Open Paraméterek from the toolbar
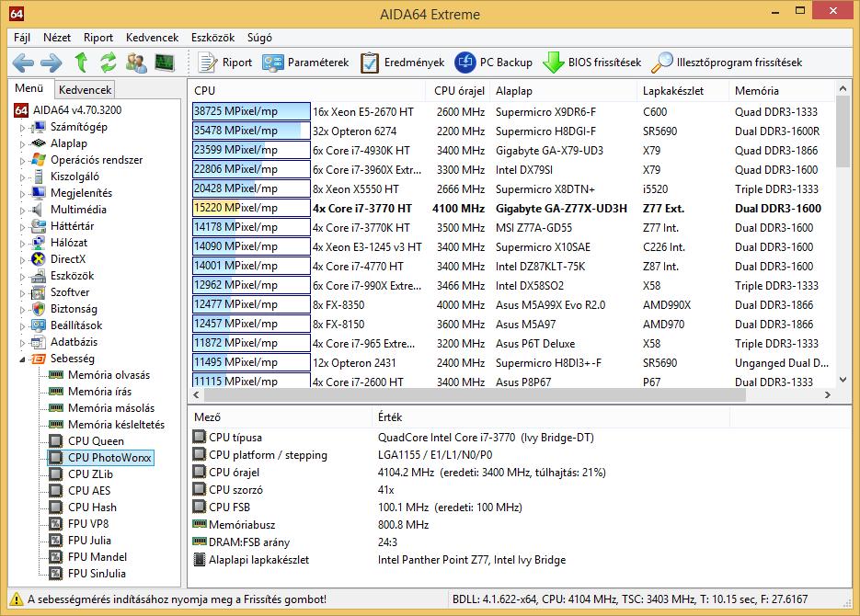The image size is (860, 616). [x=305, y=63]
